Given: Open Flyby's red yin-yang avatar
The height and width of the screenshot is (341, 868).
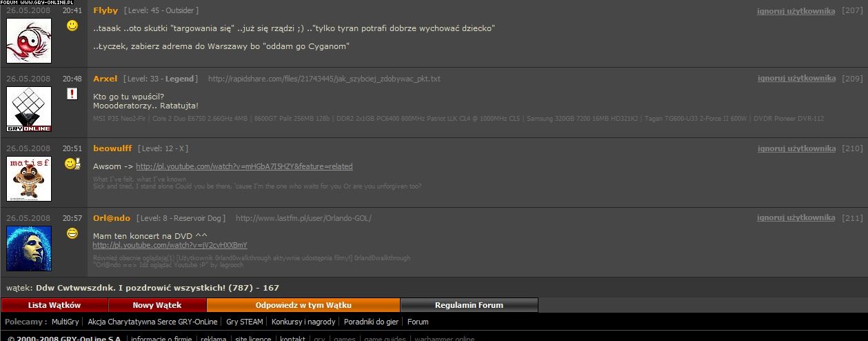Looking at the screenshot, I should 29,41.
